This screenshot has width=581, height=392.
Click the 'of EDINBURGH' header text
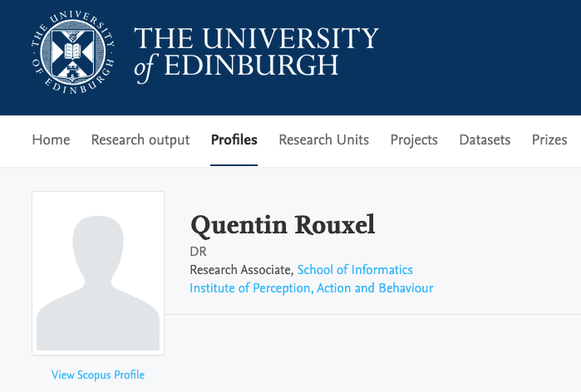(237, 67)
